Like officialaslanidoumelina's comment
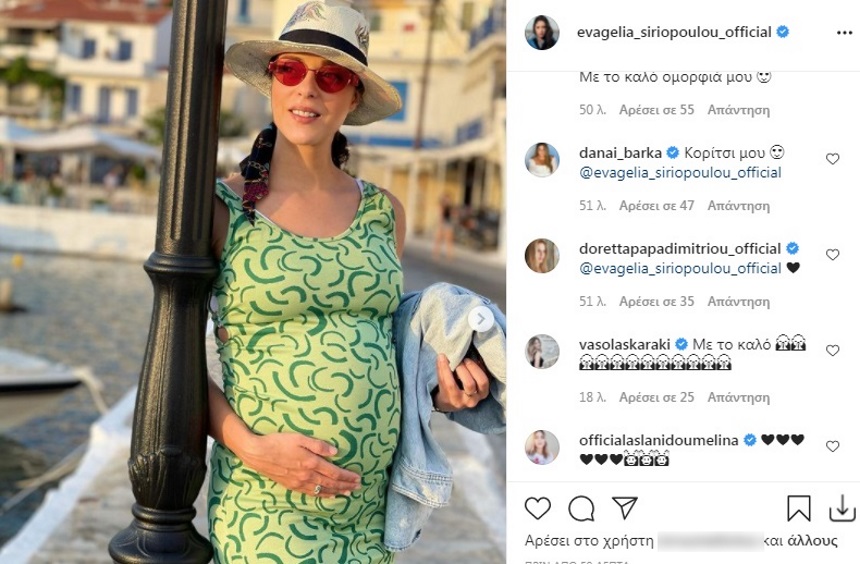 833,446
